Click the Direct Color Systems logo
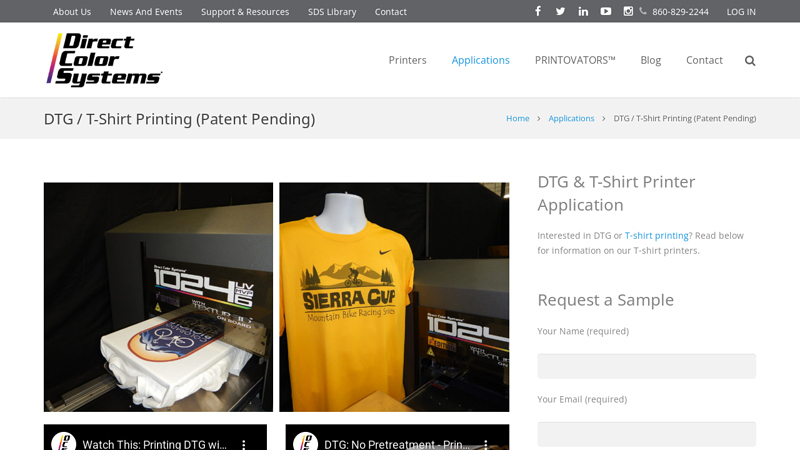The width and height of the screenshot is (800, 450). tap(104, 60)
